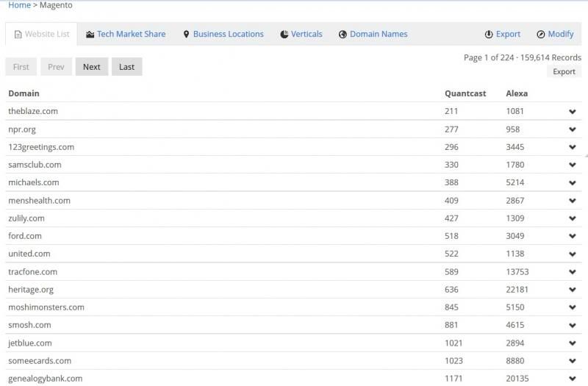Expand the michaels.com row
Screen dimensions: 588x386
click(x=573, y=182)
